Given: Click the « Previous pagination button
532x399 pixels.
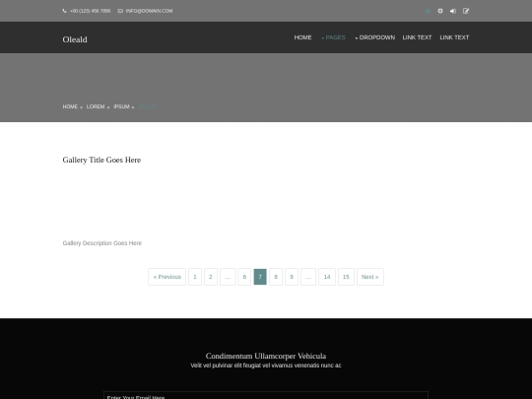Looking at the screenshot, I should 166,277.
